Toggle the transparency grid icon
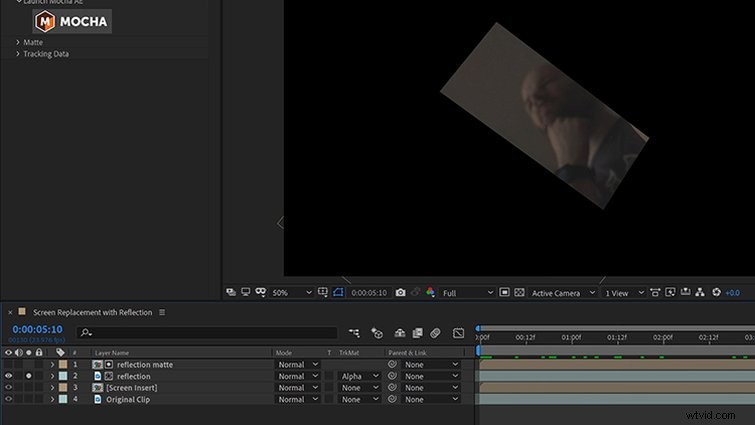This screenshot has width=755, height=425. point(519,292)
